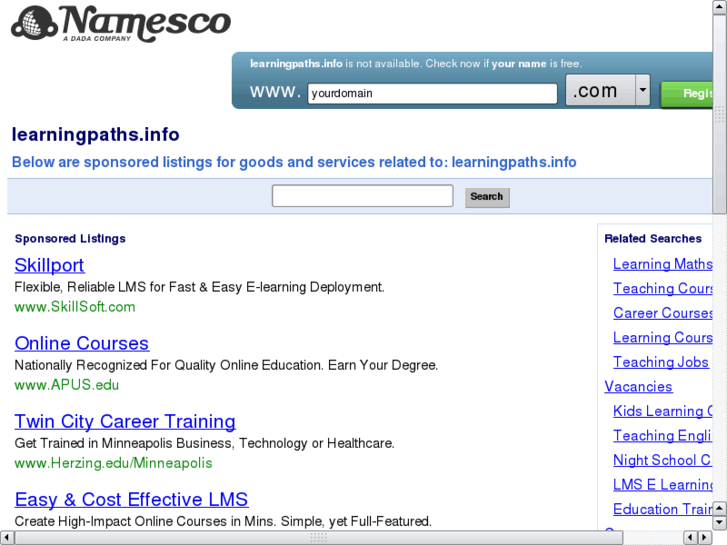727x545 pixels.
Task: Click vertical scrollbar up arrow at top
Action: tap(720, 6)
